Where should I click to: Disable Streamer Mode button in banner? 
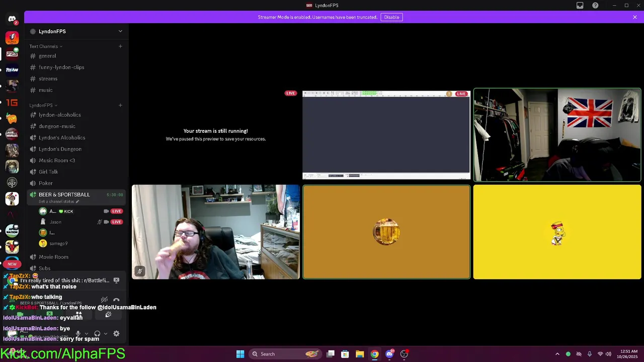click(x=391, y=17)
